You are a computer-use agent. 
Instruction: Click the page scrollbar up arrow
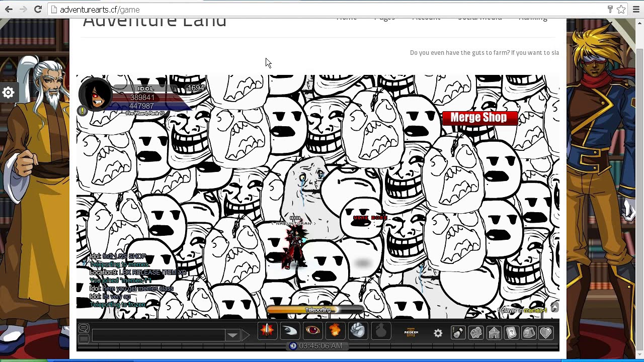639,24
